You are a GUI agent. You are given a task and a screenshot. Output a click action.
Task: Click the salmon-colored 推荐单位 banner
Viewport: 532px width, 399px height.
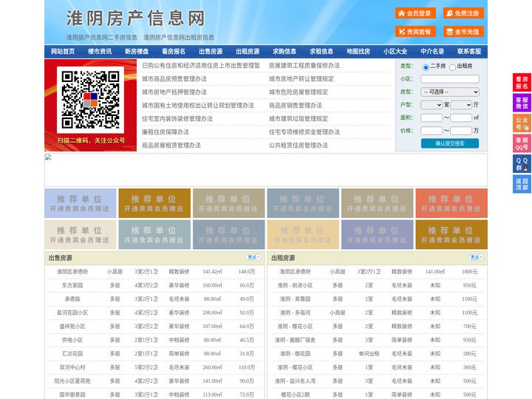[451, 203]
